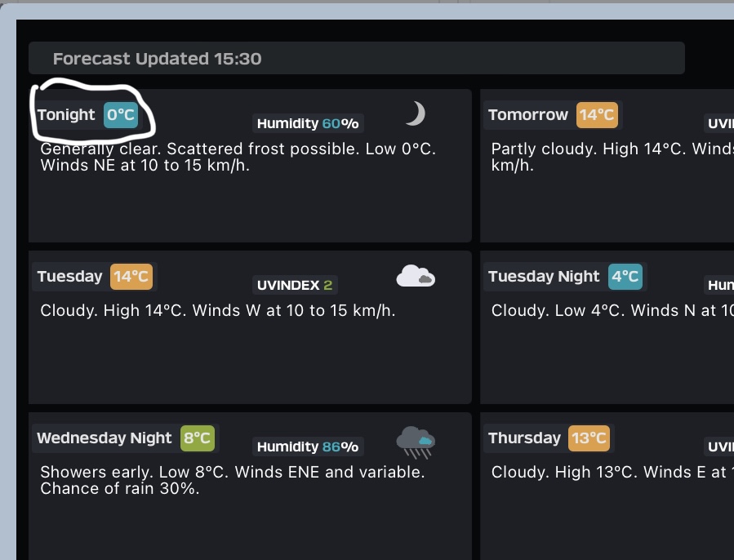Click the Humidity 86% label
The height and width of the screenshot is (560, 734).
[x=308, y=447]
